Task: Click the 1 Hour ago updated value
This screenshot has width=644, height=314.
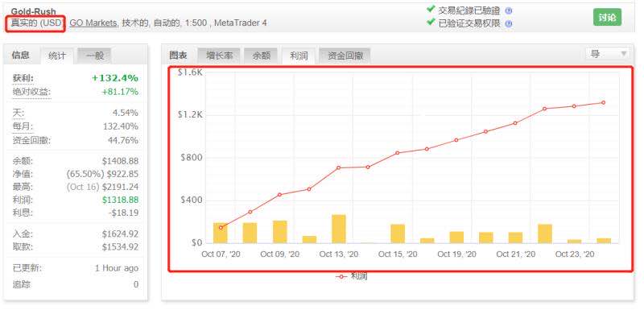Action: (117, 268)
